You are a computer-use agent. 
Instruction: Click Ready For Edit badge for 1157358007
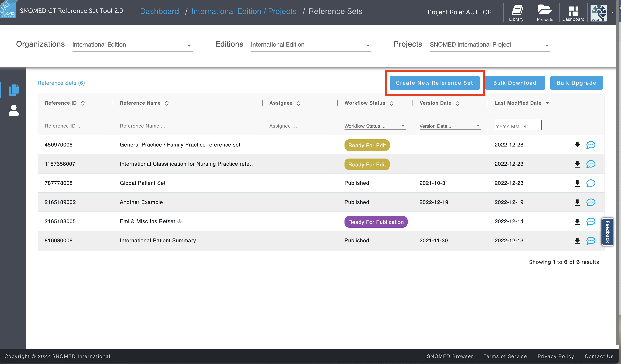(x=367, y=164)
